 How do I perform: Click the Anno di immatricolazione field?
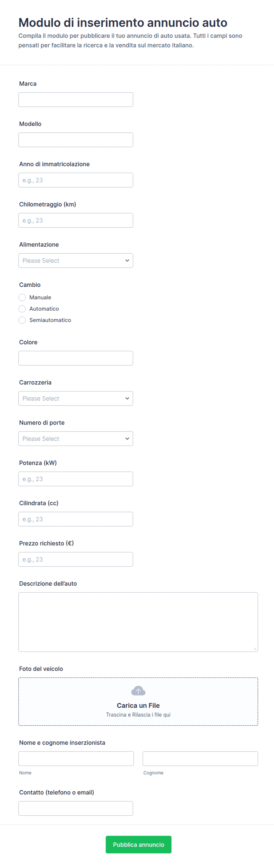tap(76, 180)
